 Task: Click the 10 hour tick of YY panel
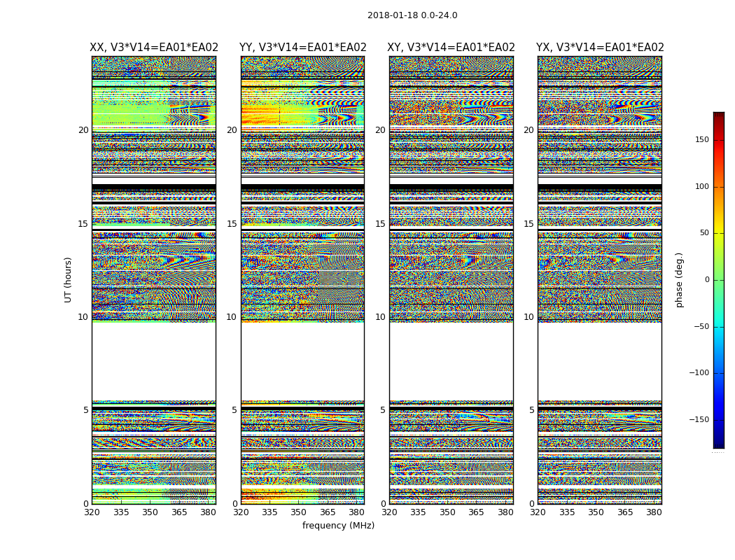coord(232,317)
